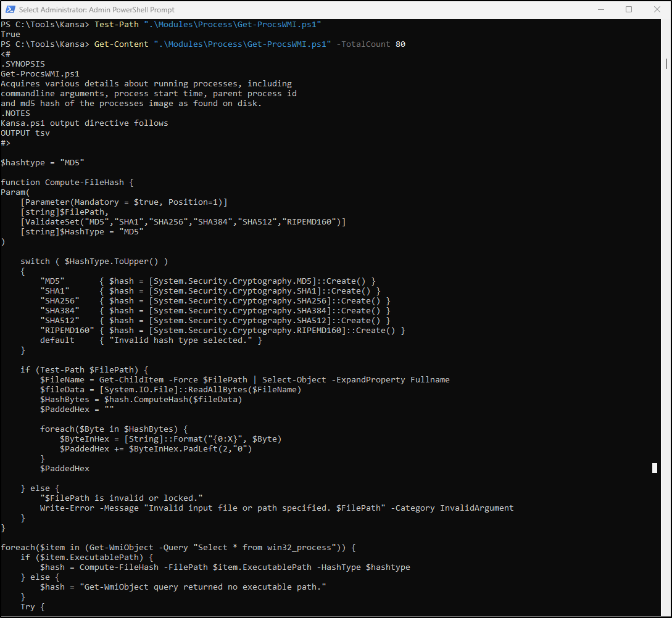672x618 pixels.
Task: Click '[string]$HashType = "MD5"' line
Action: click(82, 231)
